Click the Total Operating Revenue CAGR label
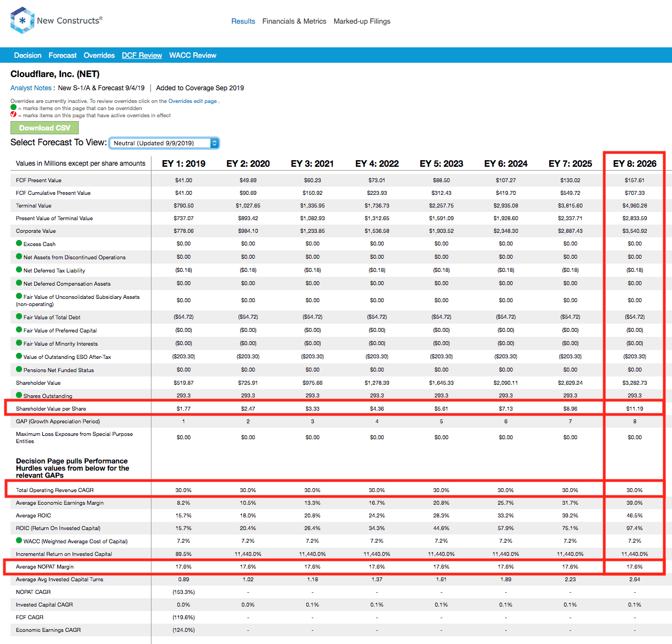The height and width of the screenshot is (644, 672). pos(55,490)
